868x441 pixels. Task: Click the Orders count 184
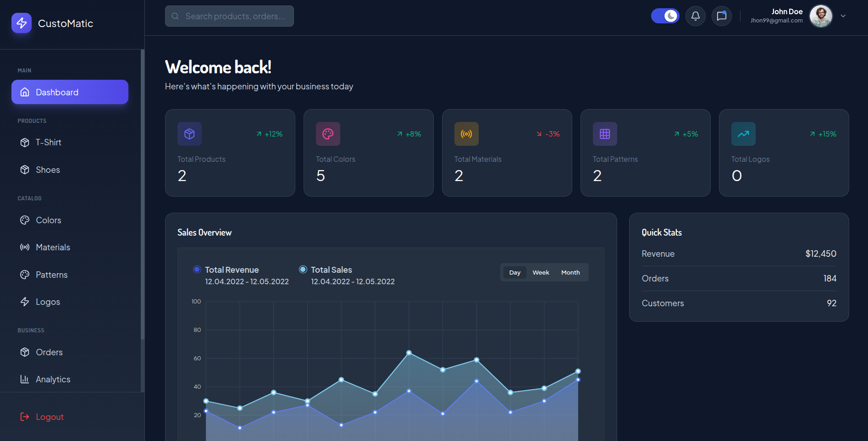[830, 278]
